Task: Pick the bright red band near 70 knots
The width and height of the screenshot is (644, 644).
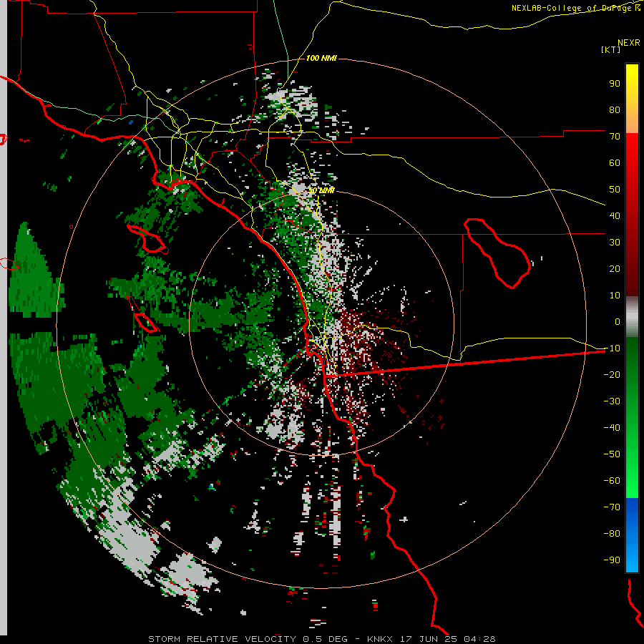Action: pos(632,144)
